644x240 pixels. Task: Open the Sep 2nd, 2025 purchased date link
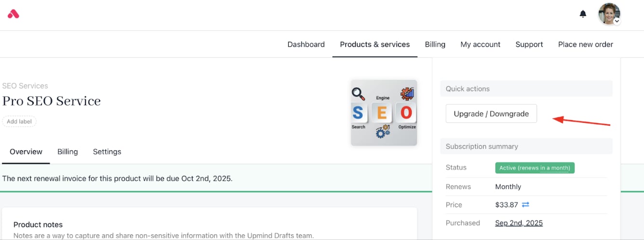coord(519,223)
